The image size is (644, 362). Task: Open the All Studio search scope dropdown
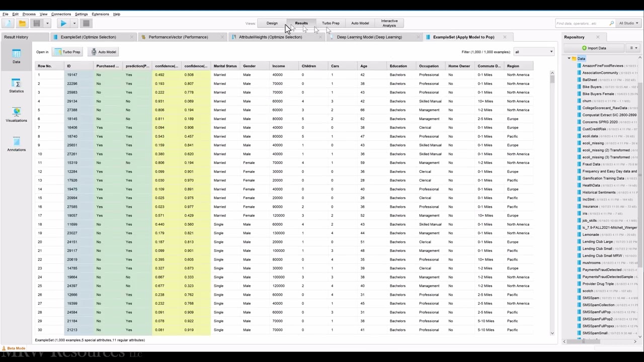click(628, 23)
